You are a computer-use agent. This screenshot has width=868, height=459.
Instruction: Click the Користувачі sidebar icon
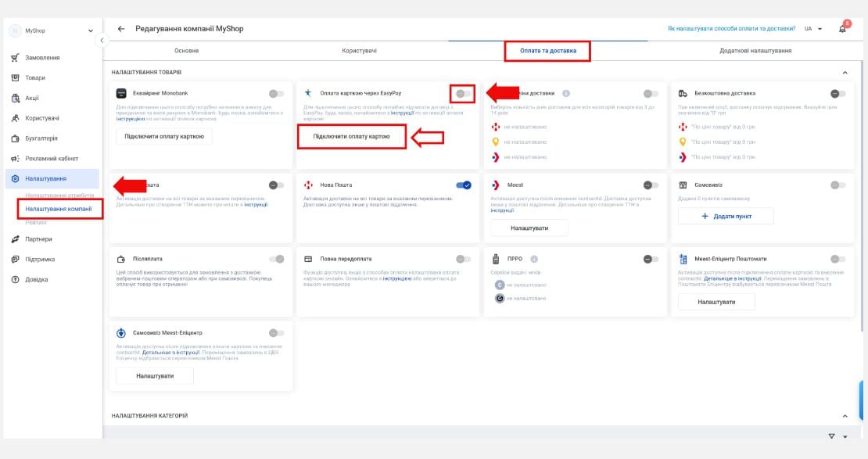coord(15,118)
